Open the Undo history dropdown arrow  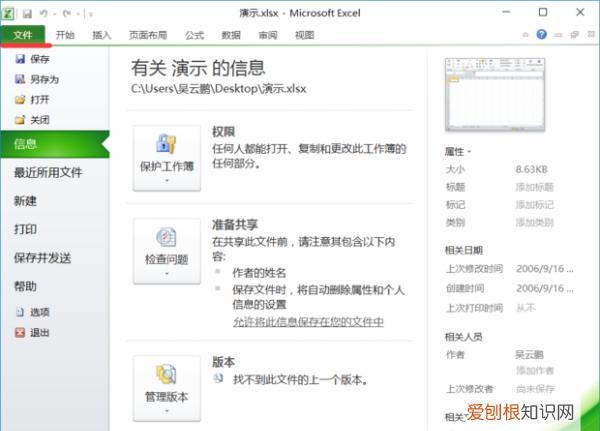55,15
